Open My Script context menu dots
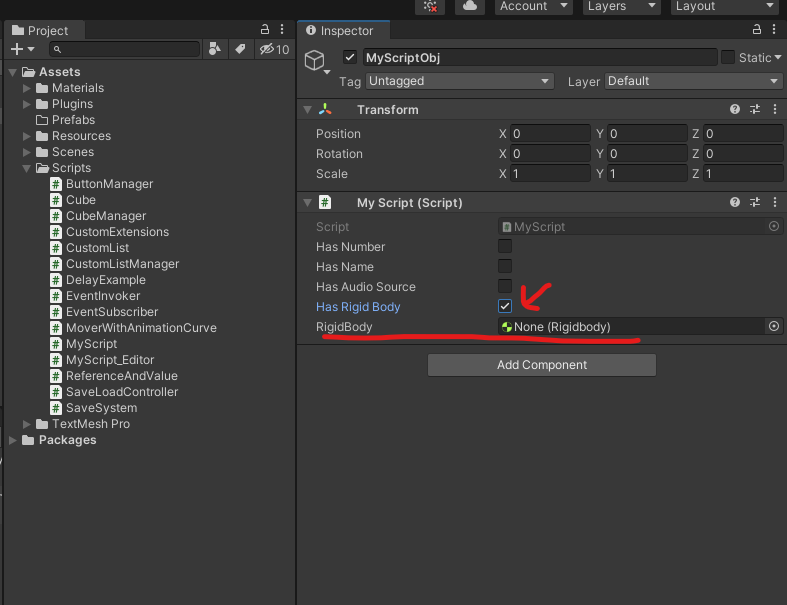 point(775,202)
